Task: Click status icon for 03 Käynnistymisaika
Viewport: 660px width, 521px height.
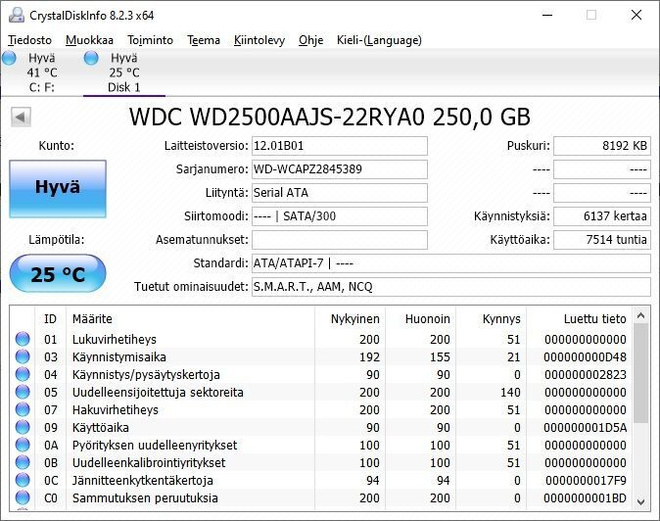Action: click(x=23, y=357)
